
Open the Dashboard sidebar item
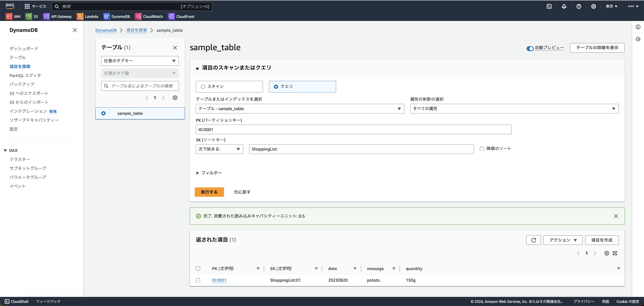coord(24,48)
